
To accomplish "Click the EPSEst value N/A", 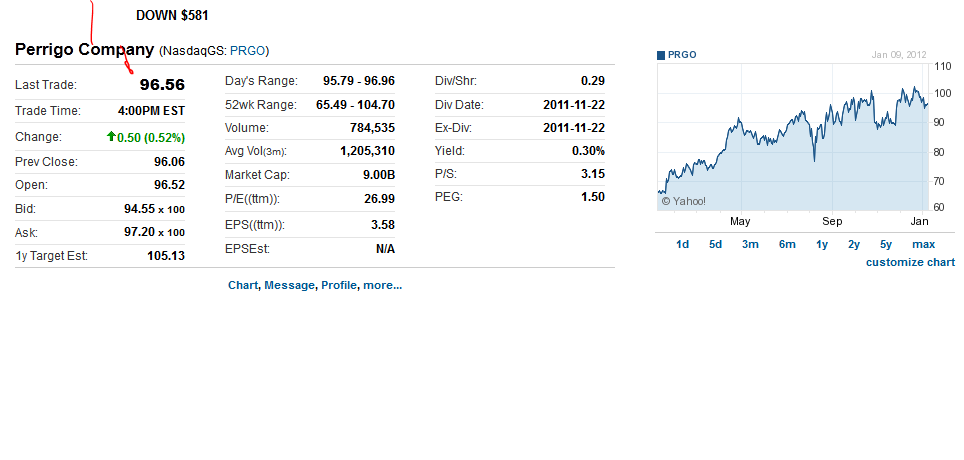I will click(x=385, y=249).
